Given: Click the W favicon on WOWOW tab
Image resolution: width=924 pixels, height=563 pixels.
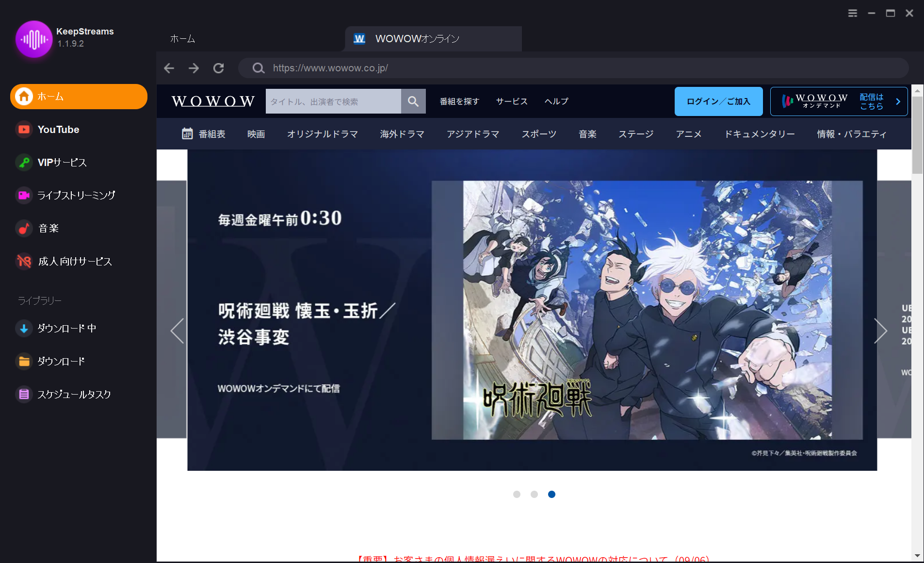Looking at the screenshot, I should point(359,38).
